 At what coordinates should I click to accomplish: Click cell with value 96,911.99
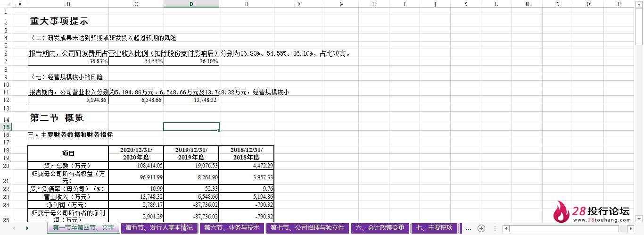(136, 177)
